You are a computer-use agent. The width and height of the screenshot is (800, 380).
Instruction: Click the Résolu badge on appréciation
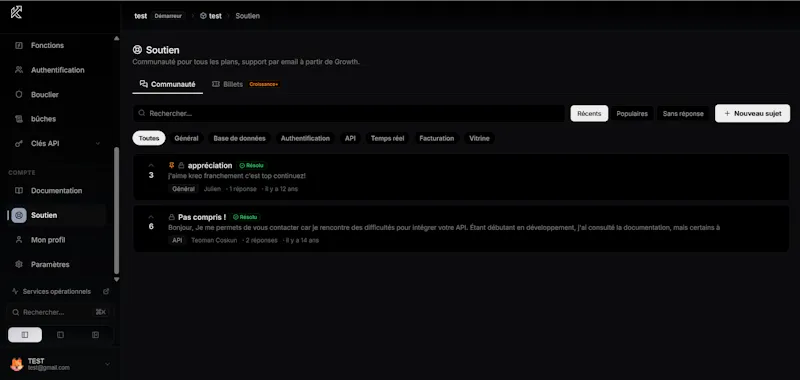click(x=252, y=165)
